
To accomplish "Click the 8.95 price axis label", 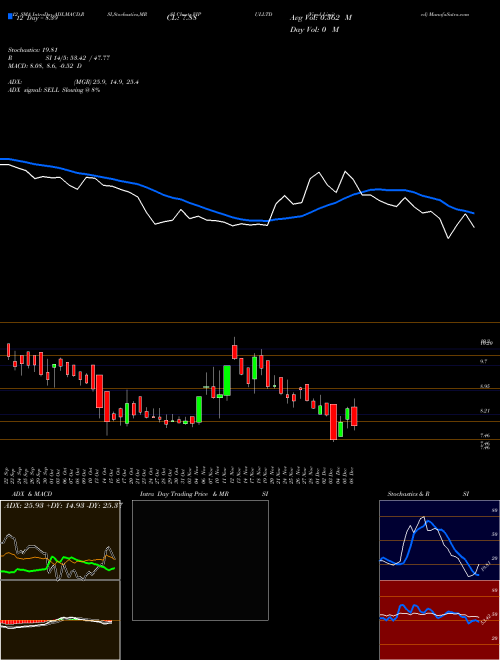I will click(x=485, y=386).
